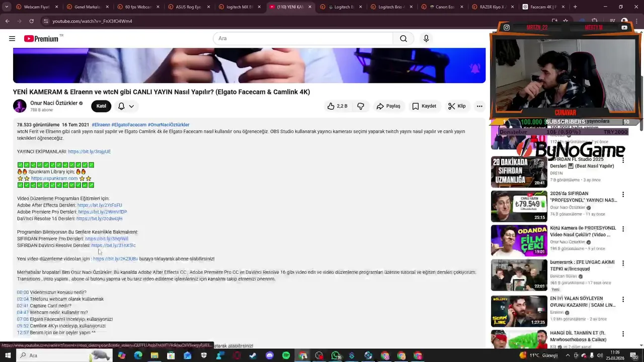644x362 pixels.
Task: Switch to logitech MX browser tab
Action: (239, 7)
